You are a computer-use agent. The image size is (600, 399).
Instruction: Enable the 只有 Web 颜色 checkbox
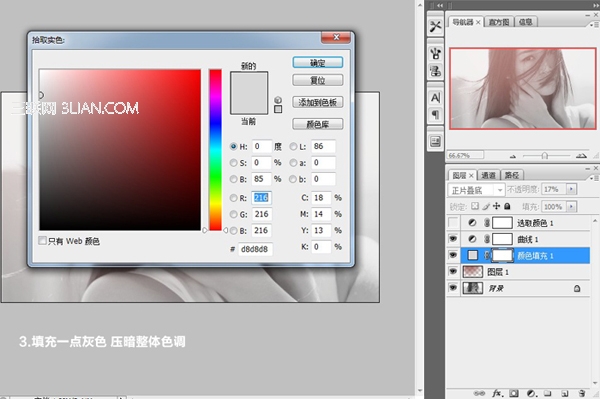point(42,240)
